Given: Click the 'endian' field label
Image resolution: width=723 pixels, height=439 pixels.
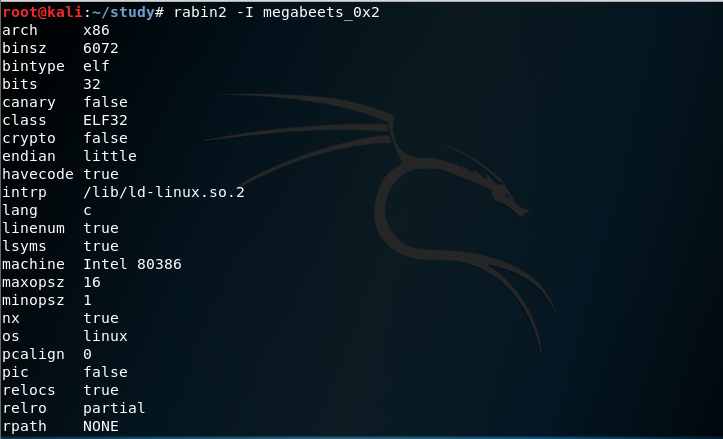Looking at the screenshot, I should coord(29,156).
